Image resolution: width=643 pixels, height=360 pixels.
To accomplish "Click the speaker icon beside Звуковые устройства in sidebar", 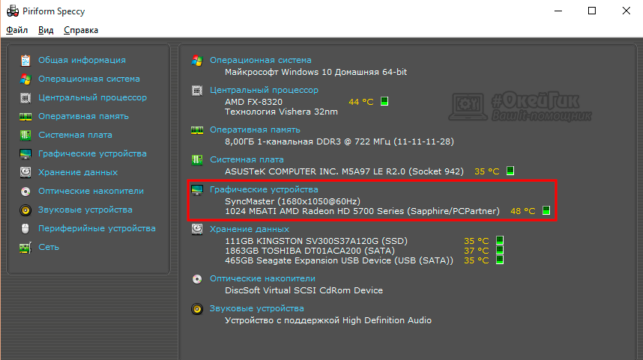I will click(25, 210).
